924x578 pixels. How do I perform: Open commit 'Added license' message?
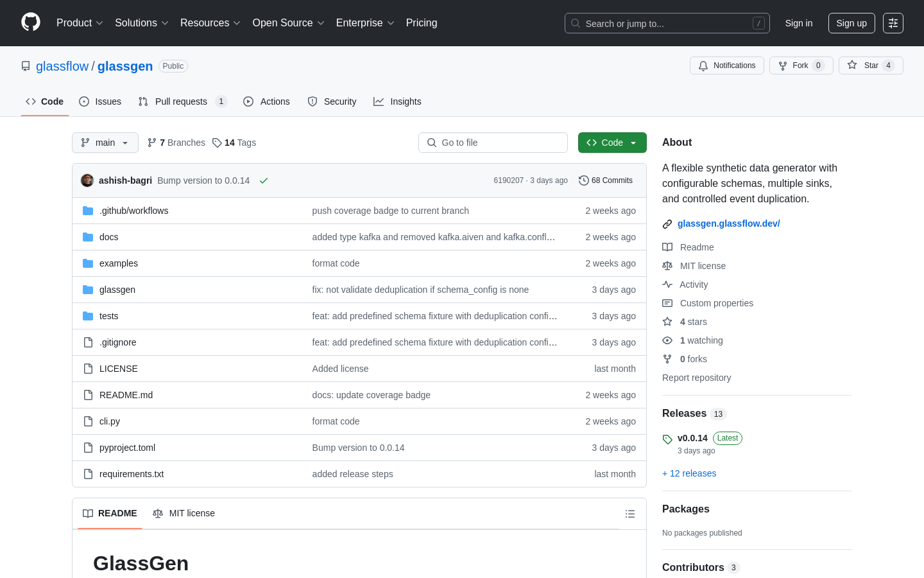(x=340, y=369)
